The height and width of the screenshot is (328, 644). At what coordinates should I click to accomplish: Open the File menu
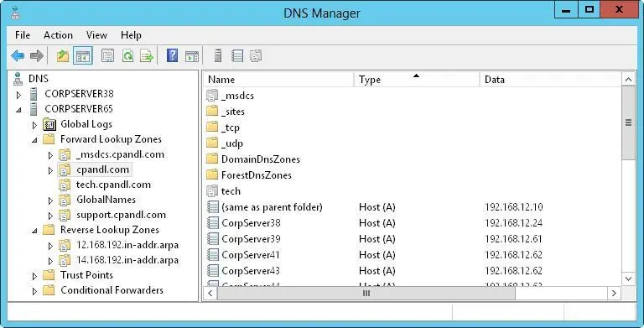click(23, 35)
